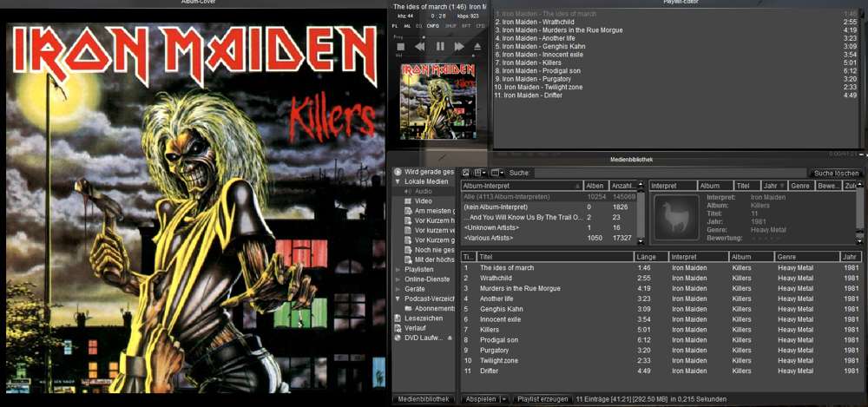Toggle the ML media library button
The height and width of the screenshot is (407, 868).
(407, 26)
